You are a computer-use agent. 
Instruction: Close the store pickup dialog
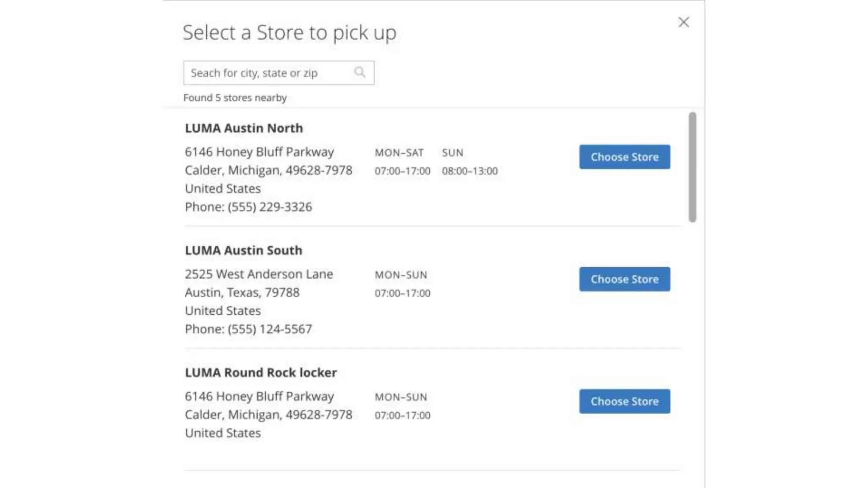683,22
